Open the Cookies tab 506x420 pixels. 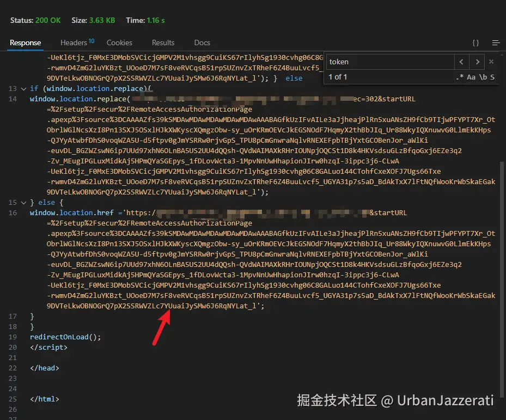point(119,42)
